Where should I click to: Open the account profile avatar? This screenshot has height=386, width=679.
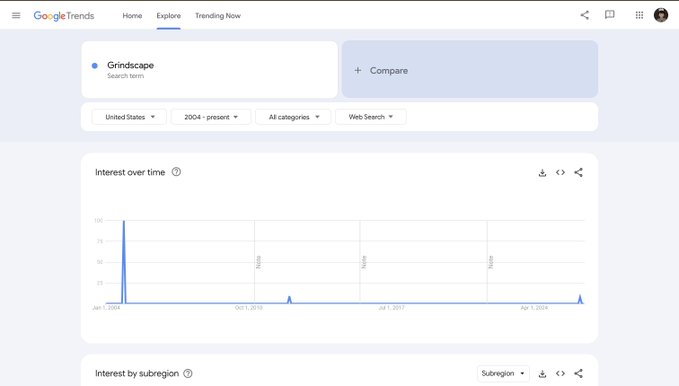(x=661, y=15)
